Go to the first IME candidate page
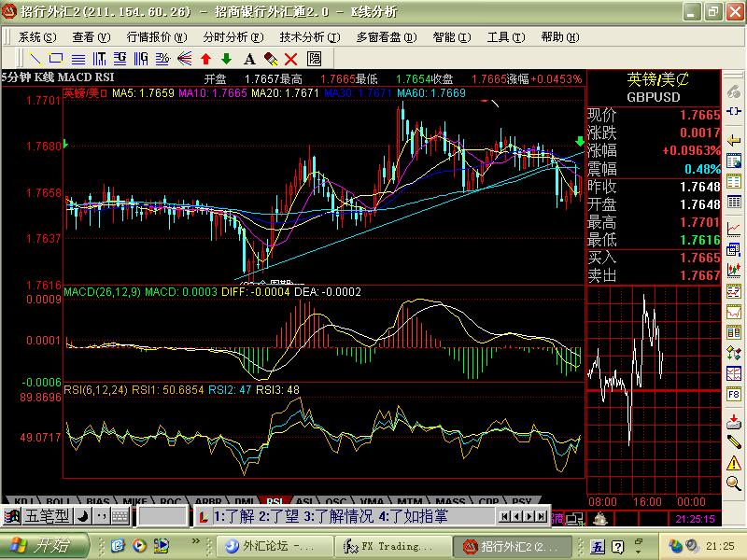 point(505,516)
